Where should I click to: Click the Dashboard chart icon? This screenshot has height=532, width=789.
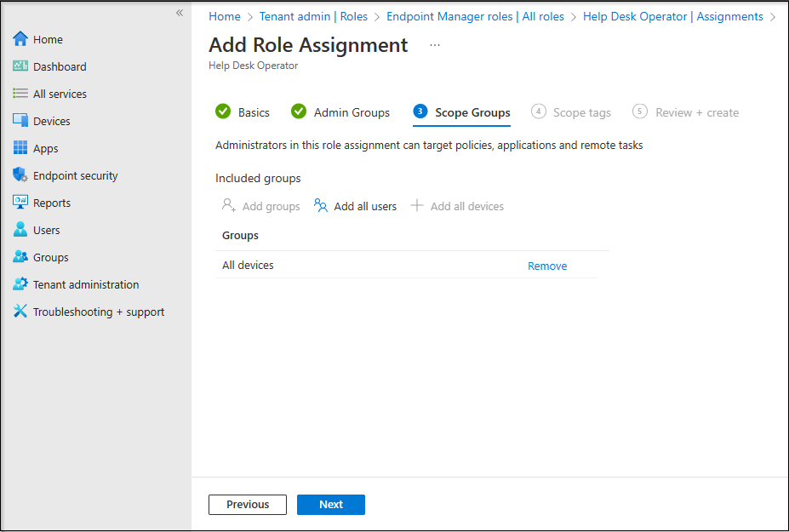pos(20,66)
